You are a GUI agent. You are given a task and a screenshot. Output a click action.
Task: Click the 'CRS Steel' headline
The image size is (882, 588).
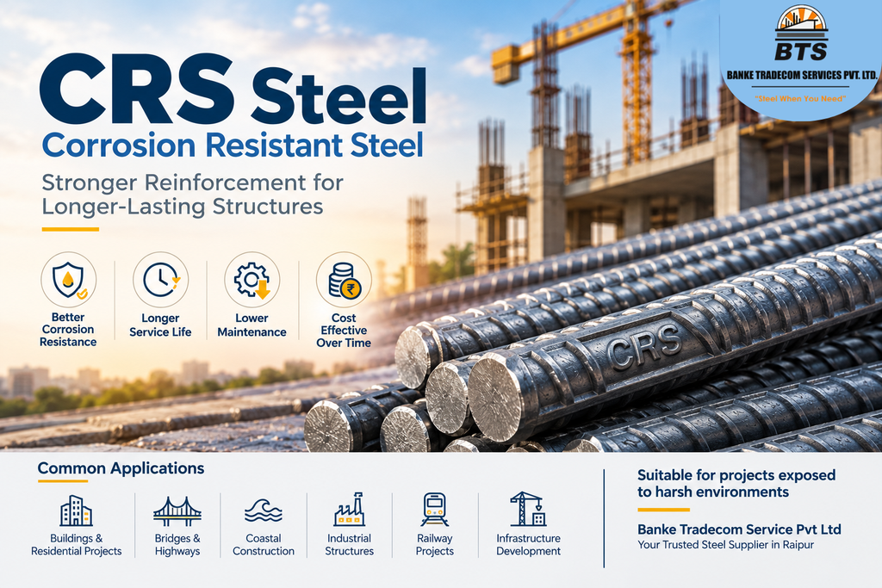tap(233, 90)
